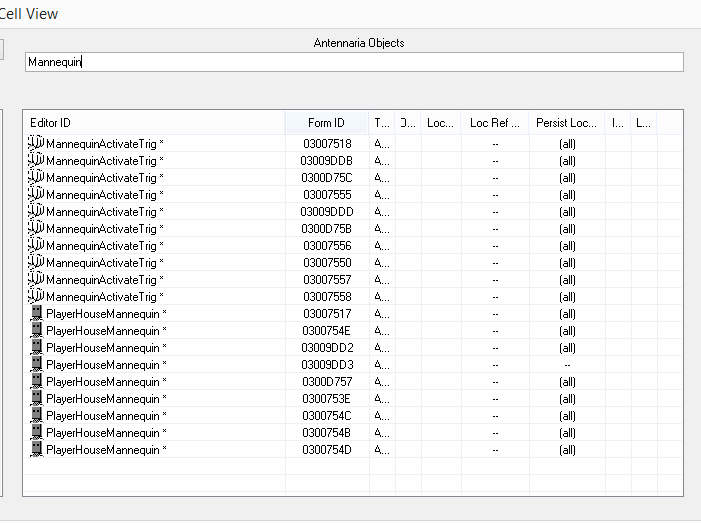Viewport: 701px width, 523px height.
Task: Click mannequin icon of row with Form ID 0300754E
Action: click(37, 330)
